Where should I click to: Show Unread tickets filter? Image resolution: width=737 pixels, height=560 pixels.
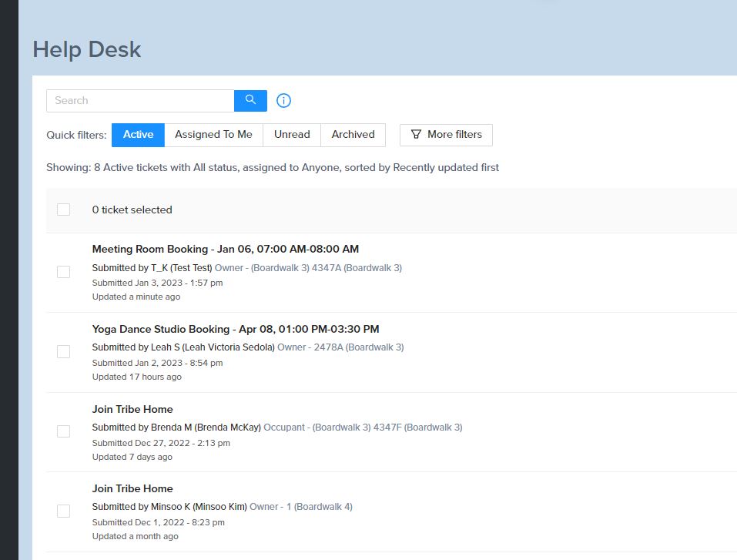292,135
